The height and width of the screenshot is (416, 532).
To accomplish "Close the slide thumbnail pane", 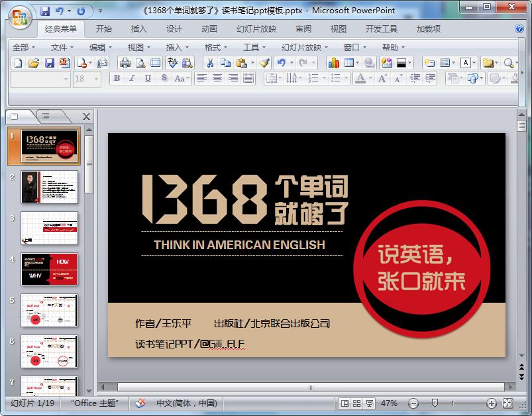I will pos(87,117).
